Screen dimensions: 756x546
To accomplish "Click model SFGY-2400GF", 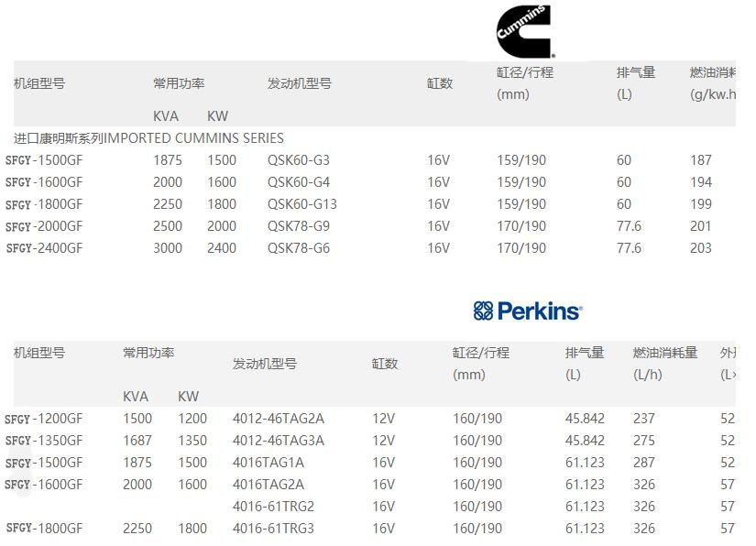I will click(44, 248).
